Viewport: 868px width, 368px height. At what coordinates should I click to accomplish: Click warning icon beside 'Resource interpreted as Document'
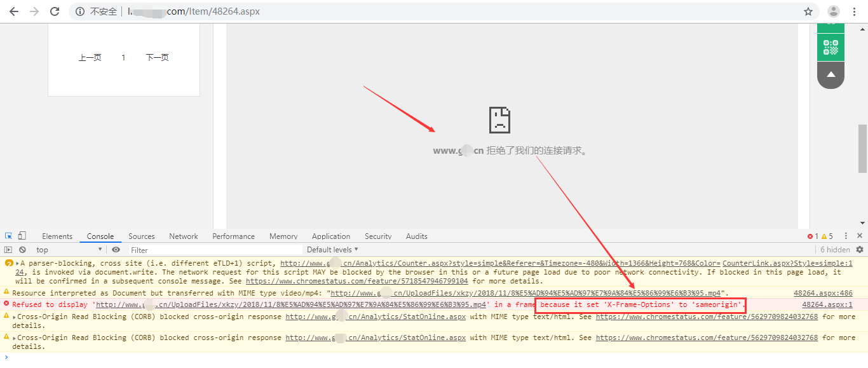click(x=6, y=292)
